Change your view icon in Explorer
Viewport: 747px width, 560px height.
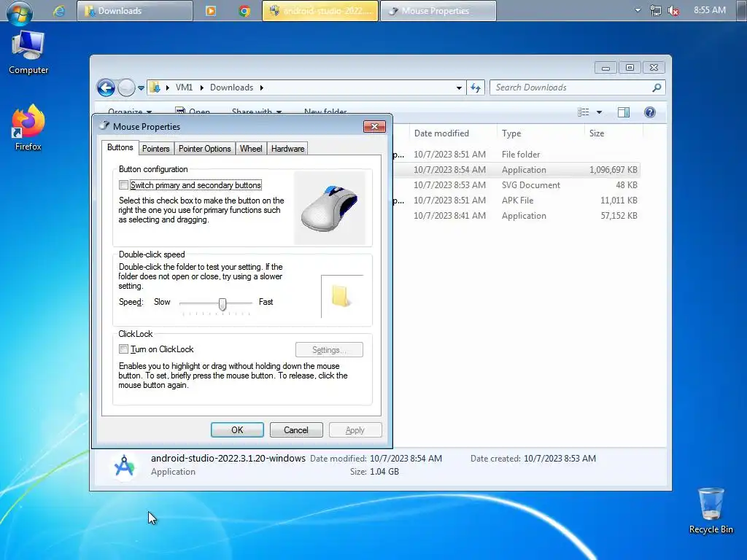(583, 112)
